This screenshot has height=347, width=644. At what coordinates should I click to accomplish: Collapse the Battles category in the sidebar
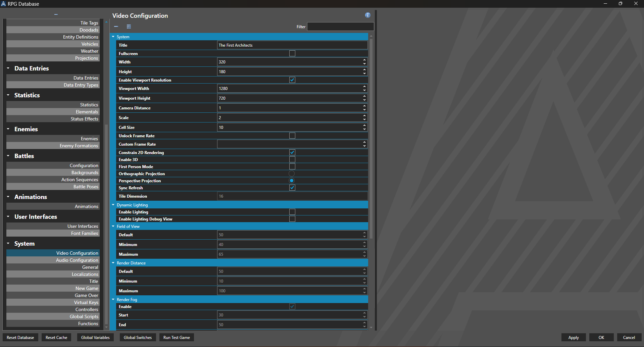pyautogui.click(x=8, y=156)
